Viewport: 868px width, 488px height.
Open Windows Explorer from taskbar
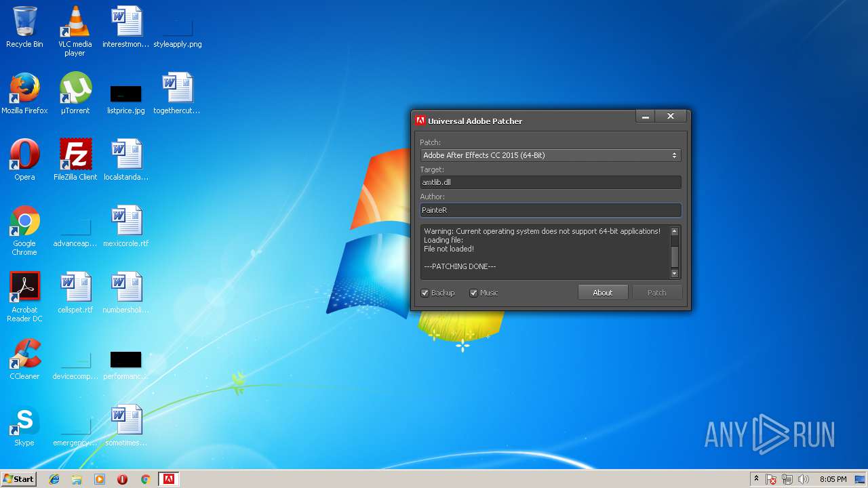[x=77, y=479]
